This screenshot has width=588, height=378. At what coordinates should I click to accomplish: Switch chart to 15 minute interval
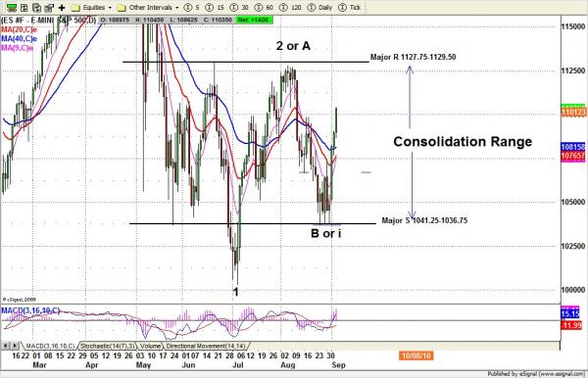coord(215,8)
